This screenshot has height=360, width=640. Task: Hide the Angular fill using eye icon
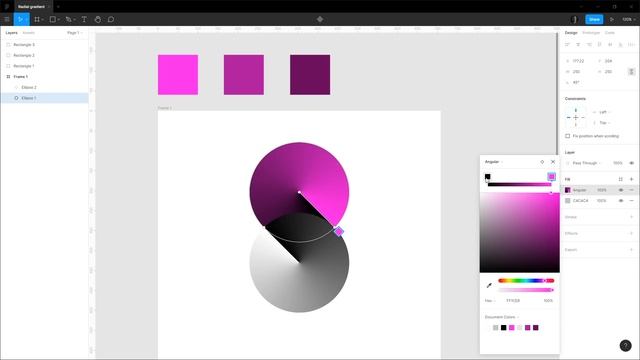621,190
